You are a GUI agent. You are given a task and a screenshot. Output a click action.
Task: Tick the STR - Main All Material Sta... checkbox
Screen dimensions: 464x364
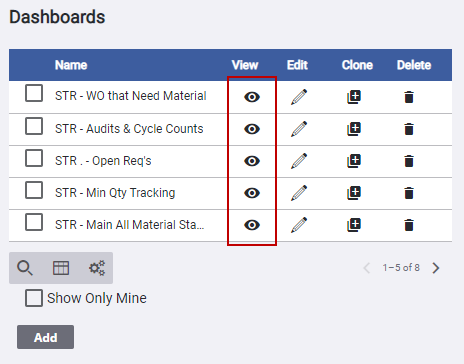coord(34,222)
